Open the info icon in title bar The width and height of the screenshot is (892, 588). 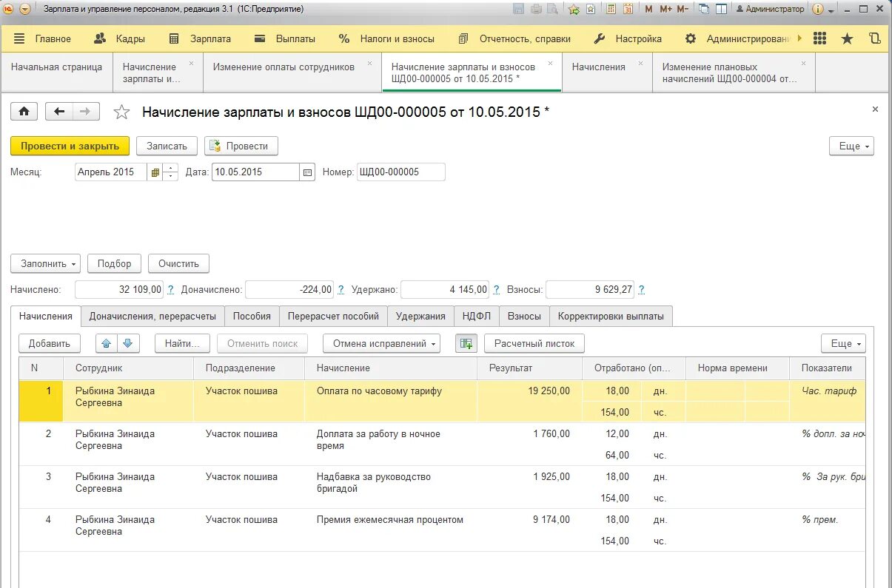pos(818,9)
